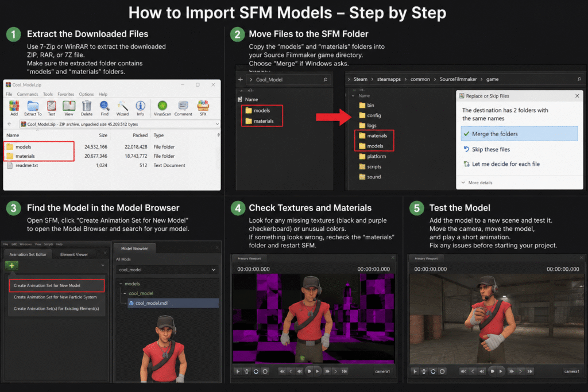Collapse the cool_model subfolder node
This screenshot has width=588, height=392.
tap(125, 293)
